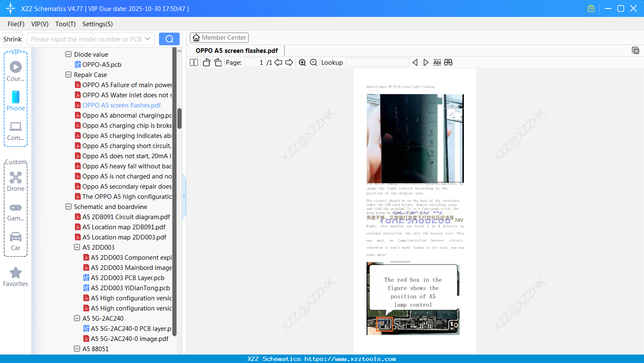Go to next page with right arrow
644x363 pixels.
[289, 63]
